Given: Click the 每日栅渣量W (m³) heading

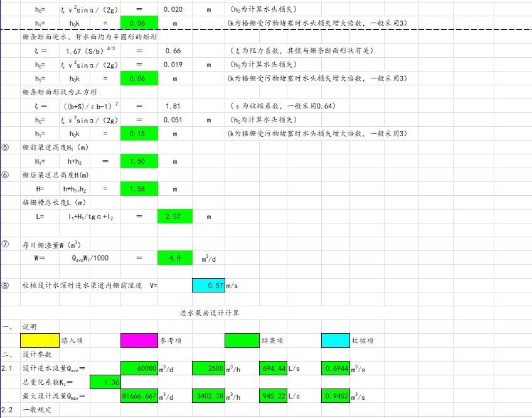Looking at the screenshot, I should [51, 245].
